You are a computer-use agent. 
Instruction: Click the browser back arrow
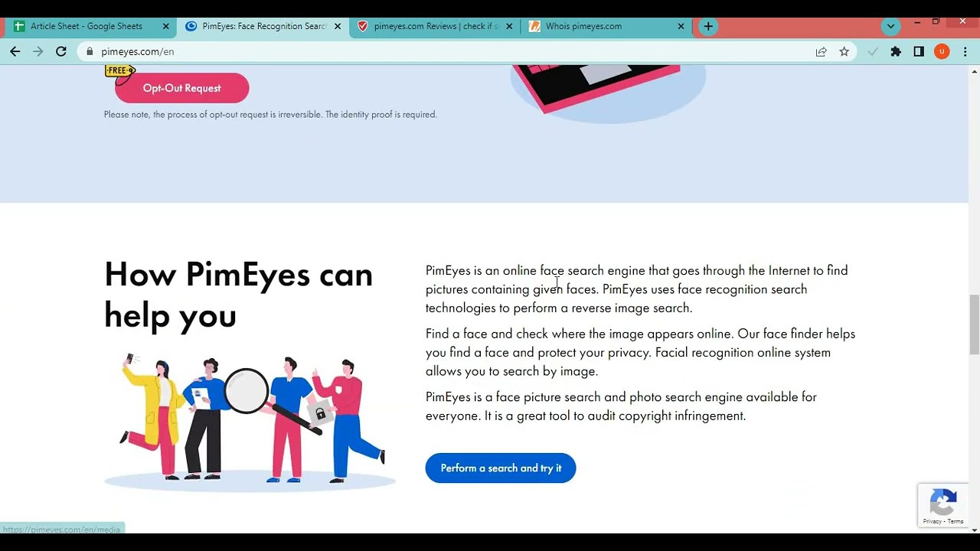15,51
